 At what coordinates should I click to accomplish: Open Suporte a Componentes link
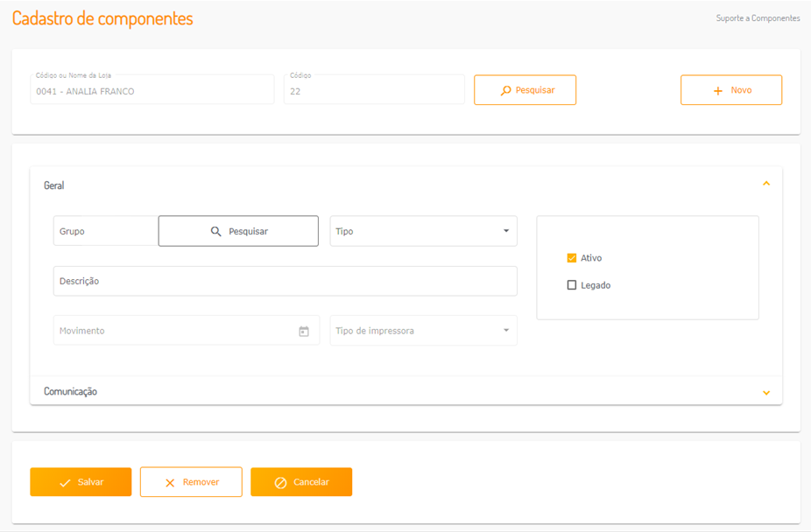[x=758, y=18]
